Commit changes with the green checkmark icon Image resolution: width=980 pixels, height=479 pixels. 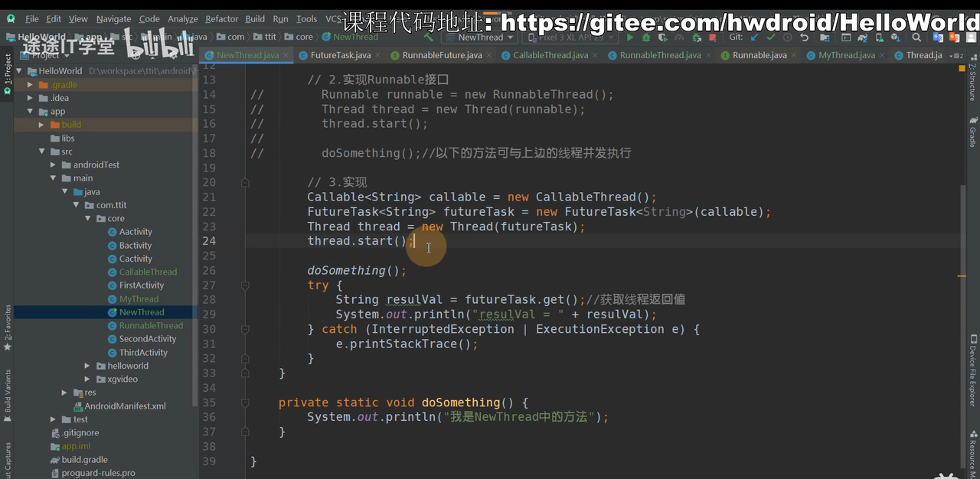pos(771,37)
